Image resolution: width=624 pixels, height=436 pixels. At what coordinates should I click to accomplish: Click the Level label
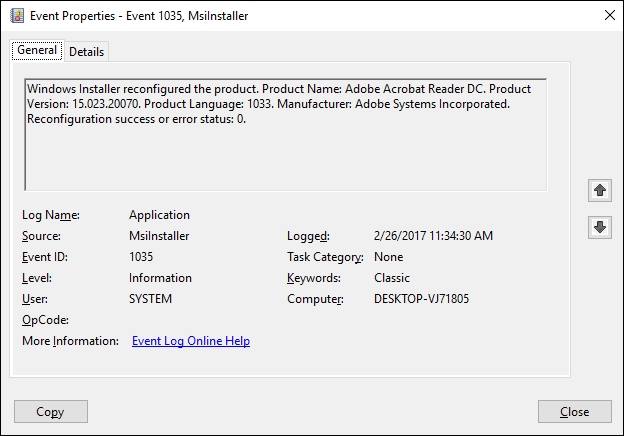point(37,278)
